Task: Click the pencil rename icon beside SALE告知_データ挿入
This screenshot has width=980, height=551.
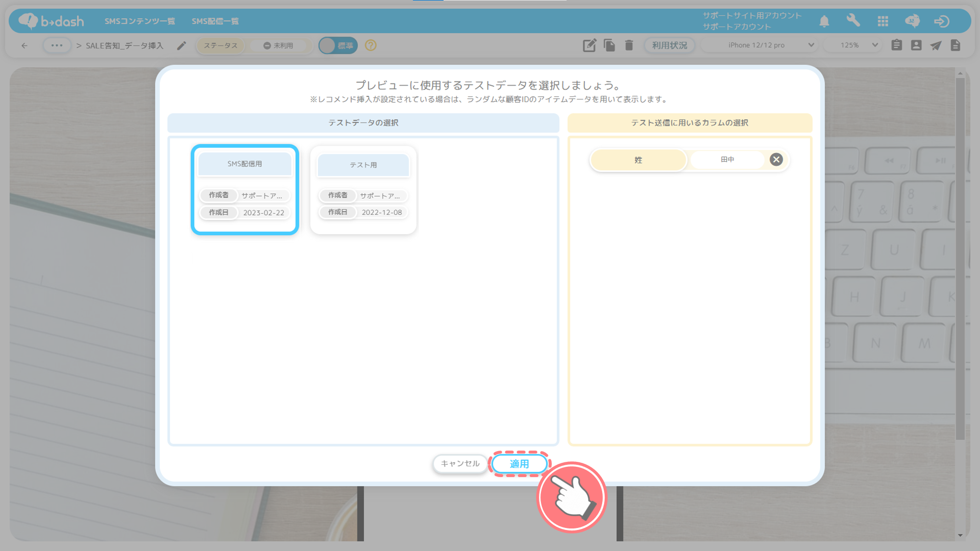Action: (x=181, y=46)
